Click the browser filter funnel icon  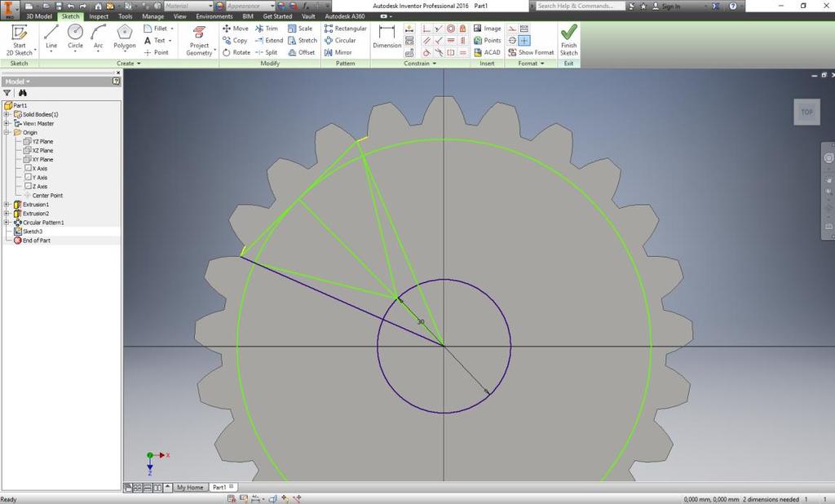7,93
